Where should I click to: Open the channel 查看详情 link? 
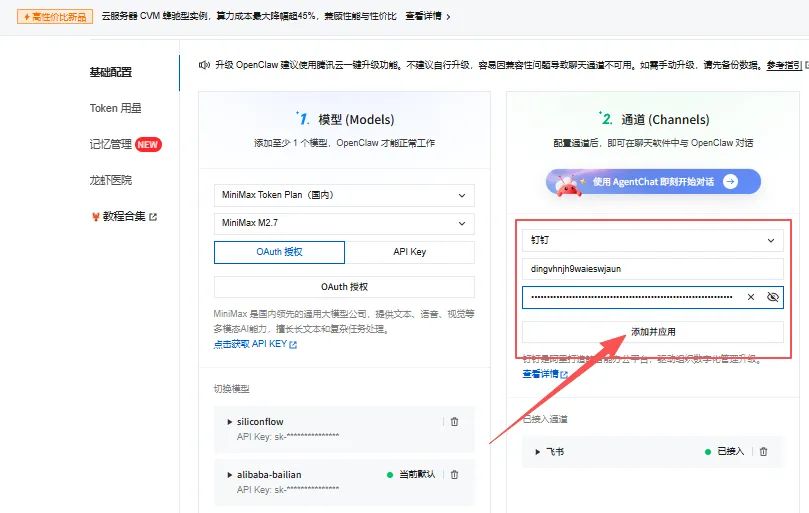[x=540, y=374]
